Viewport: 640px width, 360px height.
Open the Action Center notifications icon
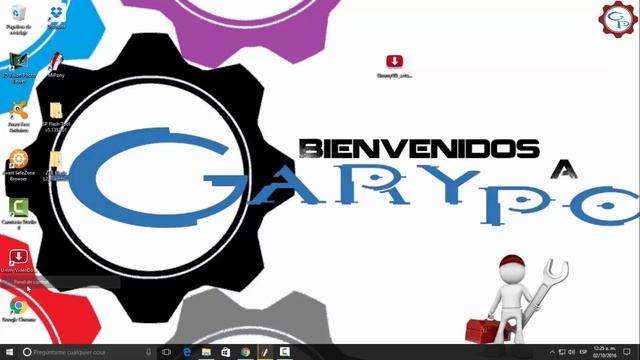[x=627, y=352]
